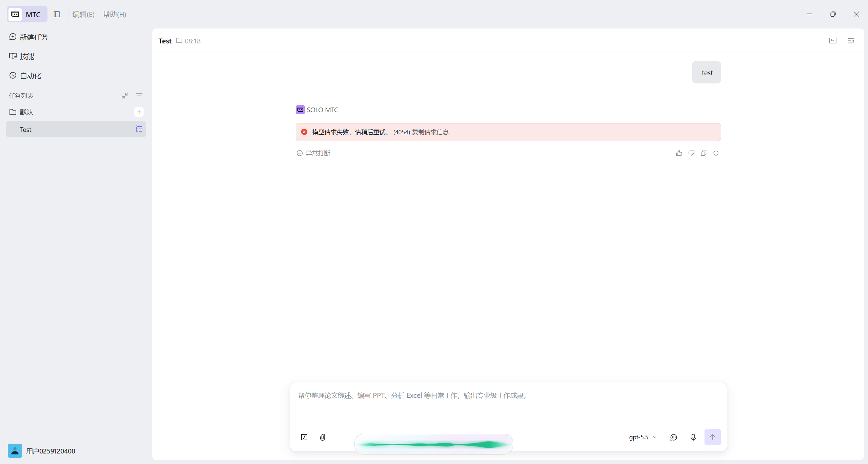Open the task list filter icon
The image size is (868, 464).
[x=139, y=96]
